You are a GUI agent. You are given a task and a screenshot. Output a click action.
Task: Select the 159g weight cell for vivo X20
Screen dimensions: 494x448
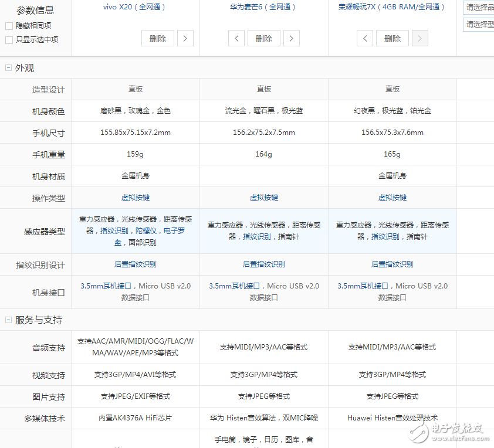(x=135, y=154)
